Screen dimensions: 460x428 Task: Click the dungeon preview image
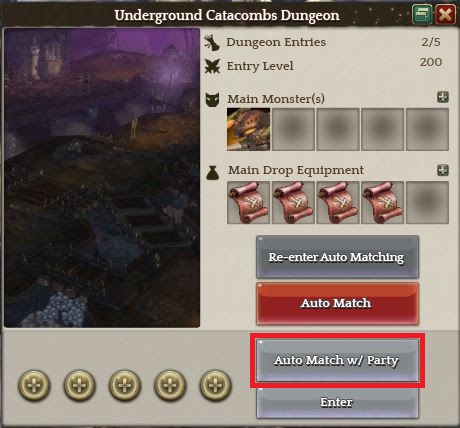(102, 178)
